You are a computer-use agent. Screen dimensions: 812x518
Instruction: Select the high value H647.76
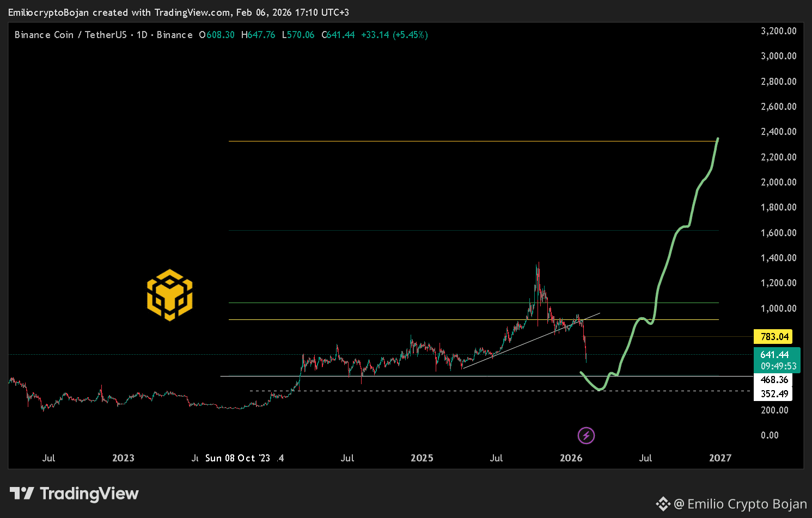point(258,35)
